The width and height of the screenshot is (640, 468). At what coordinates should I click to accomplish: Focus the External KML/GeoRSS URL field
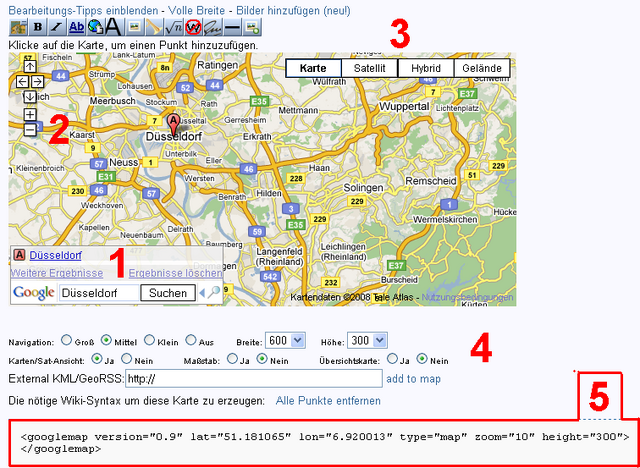tap(254, 379)
